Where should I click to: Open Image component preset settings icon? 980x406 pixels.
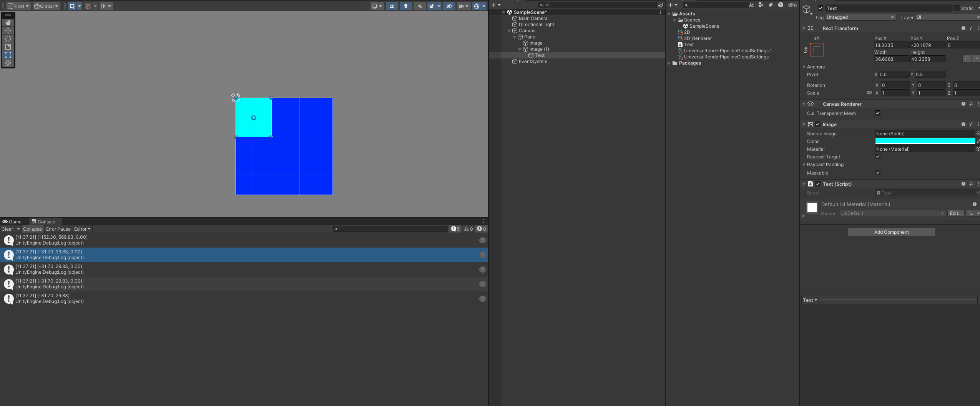click(971, 124)
